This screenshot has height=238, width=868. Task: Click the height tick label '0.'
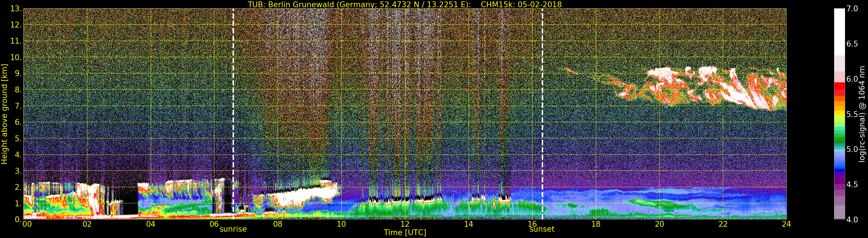(18, 219)
